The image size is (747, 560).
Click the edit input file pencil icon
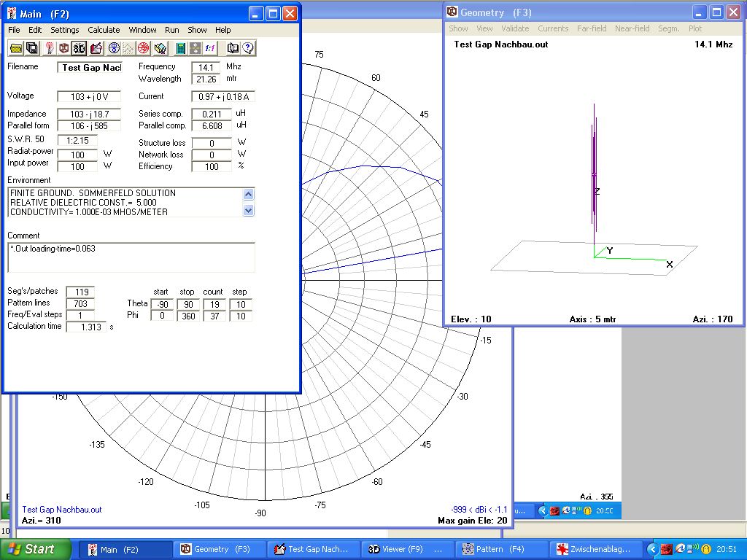[96, 48]
